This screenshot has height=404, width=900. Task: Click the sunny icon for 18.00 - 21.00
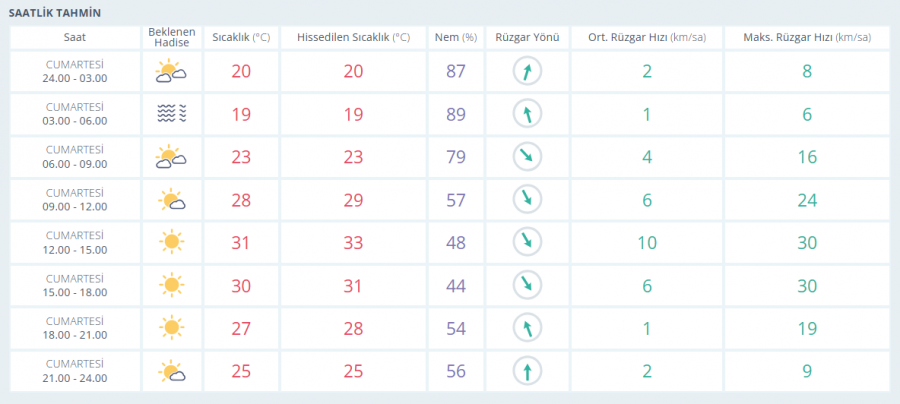(x=171, y=328)
